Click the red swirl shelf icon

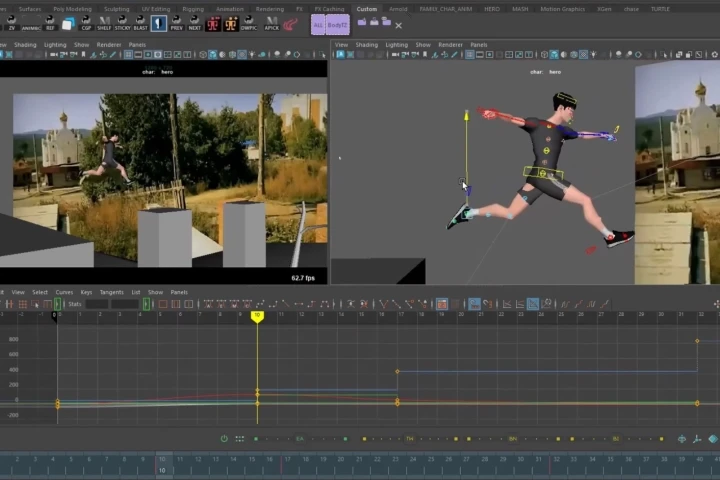point(290,24)
